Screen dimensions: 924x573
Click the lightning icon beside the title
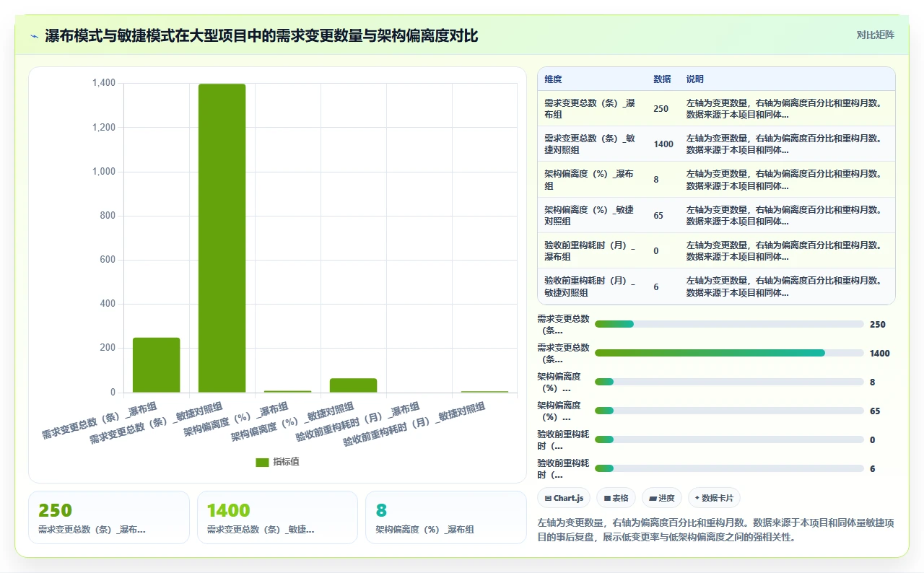click(x=34, y=36)
